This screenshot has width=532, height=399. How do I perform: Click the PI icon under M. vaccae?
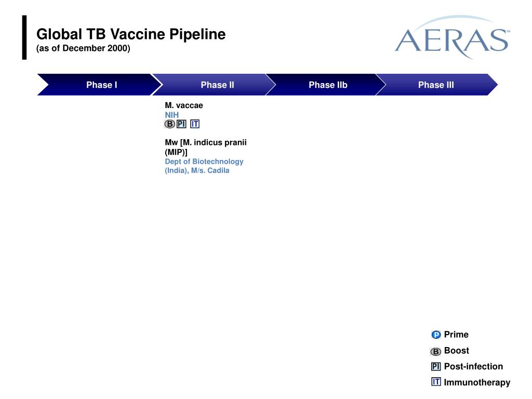click(181, 124)
